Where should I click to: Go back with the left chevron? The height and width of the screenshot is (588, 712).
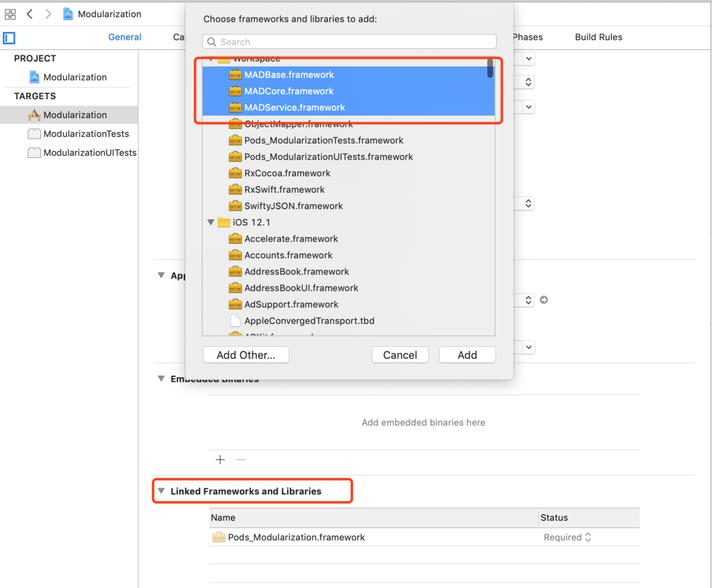point(30,14)
